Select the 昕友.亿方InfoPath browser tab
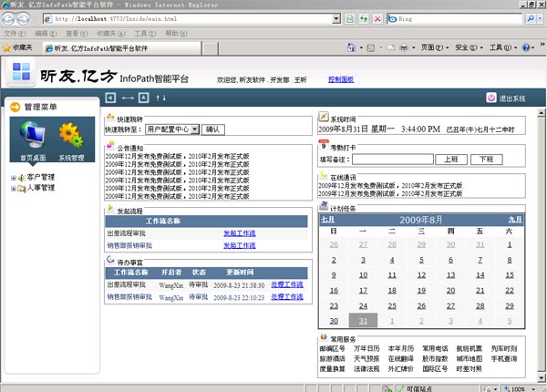The height and width of the screenshot is (392, 547). coord(122,48)
